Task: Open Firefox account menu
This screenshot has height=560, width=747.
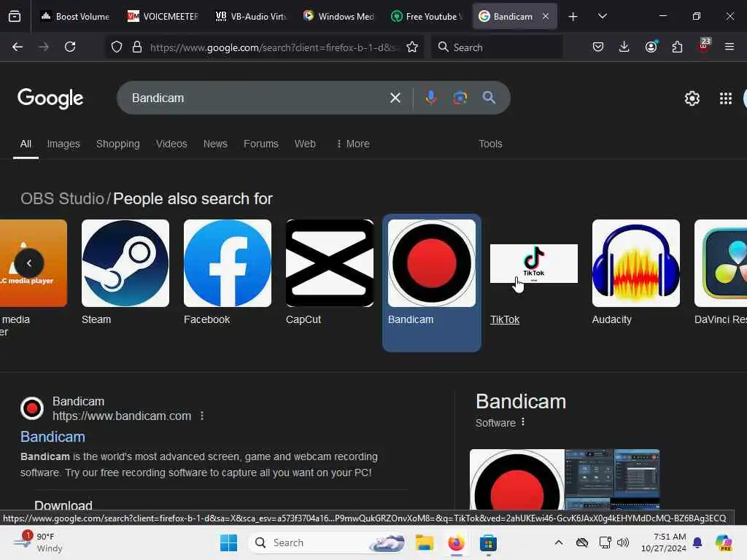Action: coord(651,47)
